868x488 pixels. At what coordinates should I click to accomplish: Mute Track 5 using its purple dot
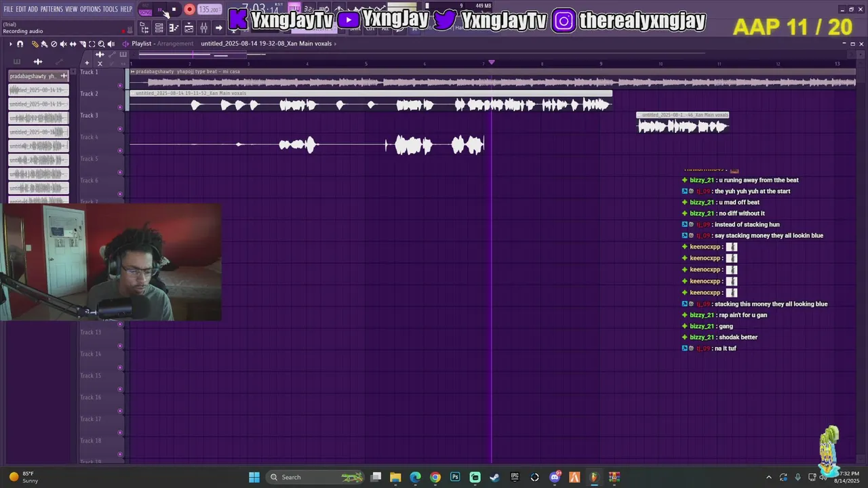[120, 172]
